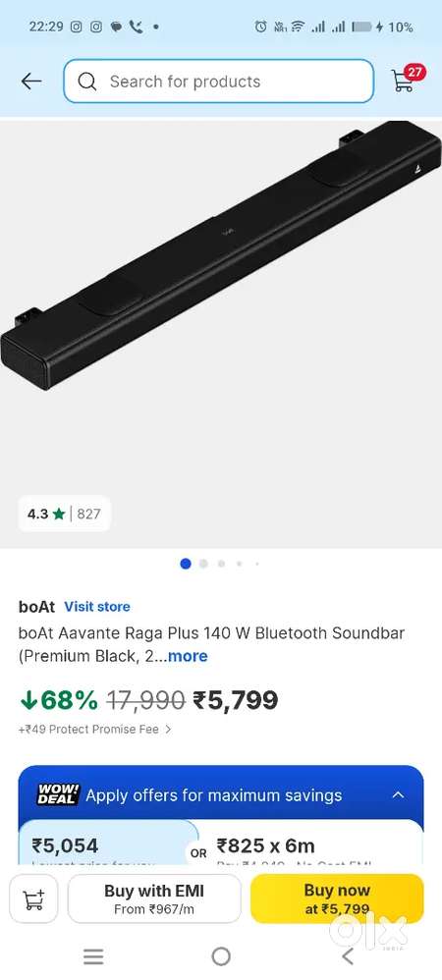Select the ₹5,054 lowest price option

(x=108, y=842)
